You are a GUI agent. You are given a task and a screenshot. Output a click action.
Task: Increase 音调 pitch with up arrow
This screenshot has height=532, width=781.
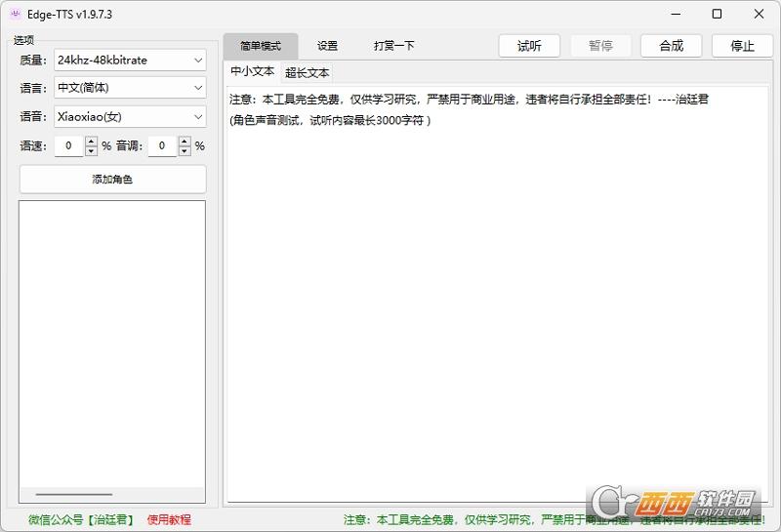[x=185, y=141]
